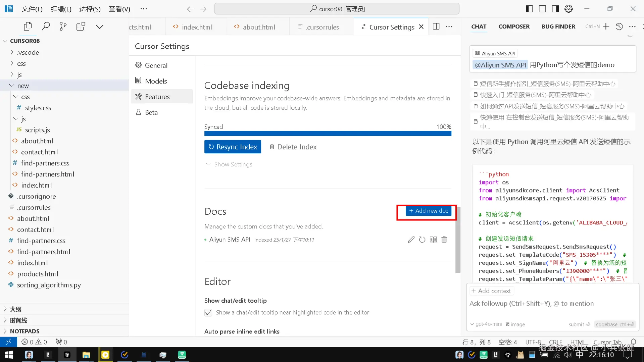View pages of Aliyun SMS API doc

click(x=433, y=240)
